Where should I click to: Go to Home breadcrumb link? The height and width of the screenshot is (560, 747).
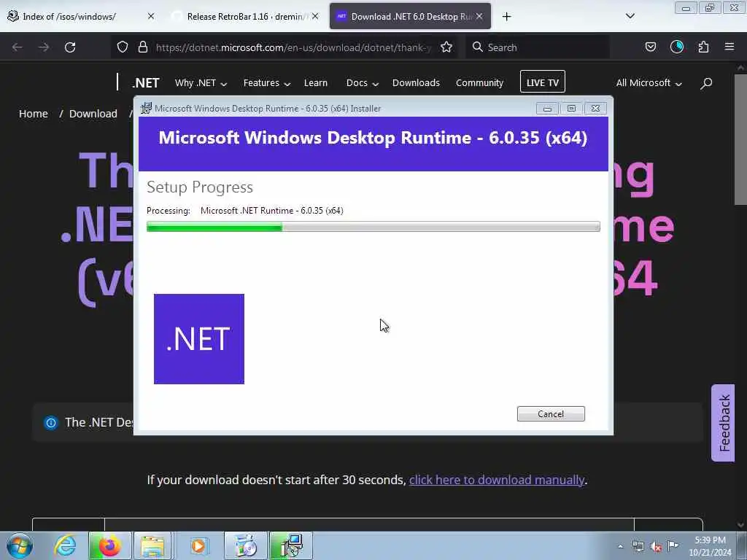coord(34,114)
